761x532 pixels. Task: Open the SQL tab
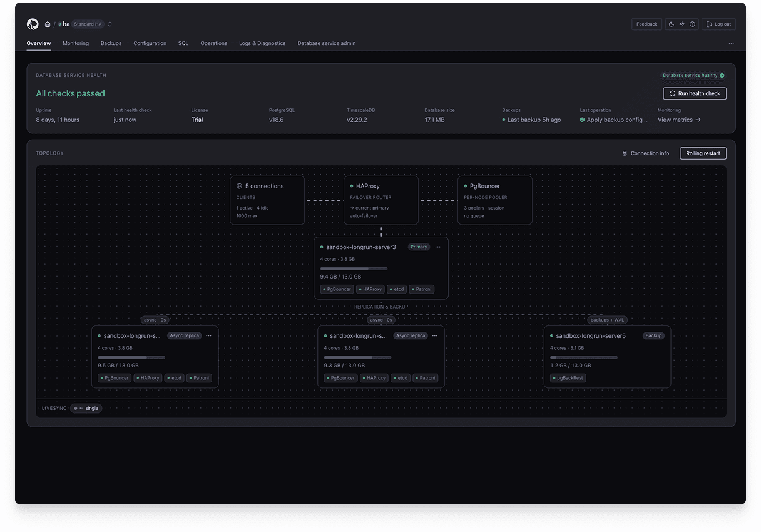183,43
